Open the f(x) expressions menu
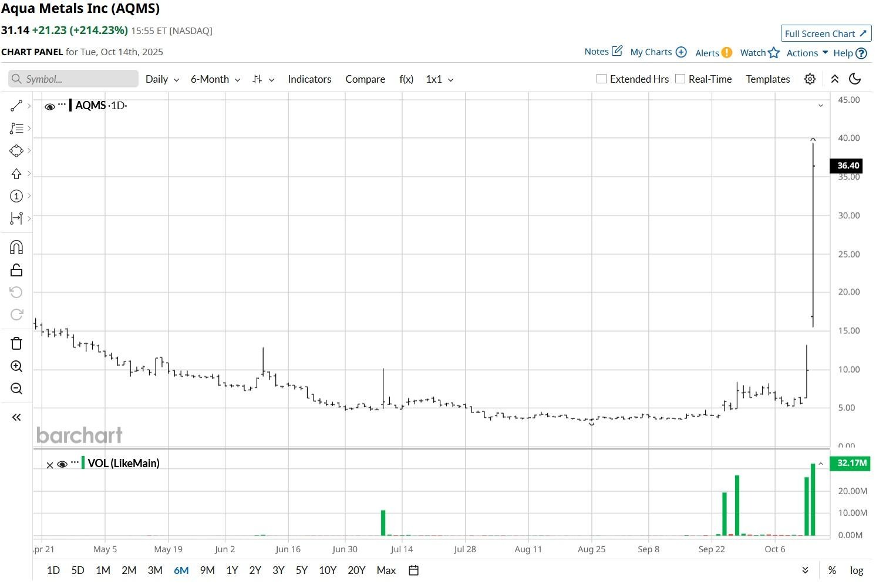Viewport: 876px width, 588px height. point(406,79)
